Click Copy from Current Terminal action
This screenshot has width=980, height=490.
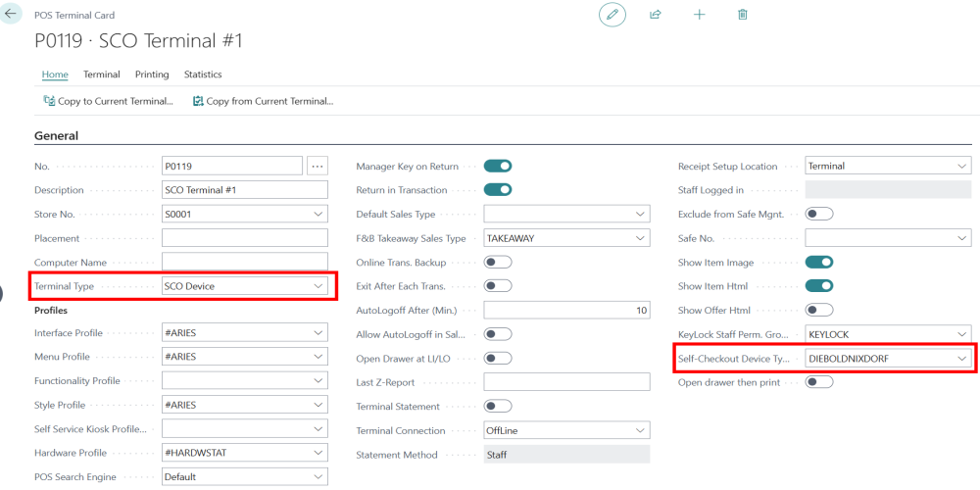(x=264, y=101)
